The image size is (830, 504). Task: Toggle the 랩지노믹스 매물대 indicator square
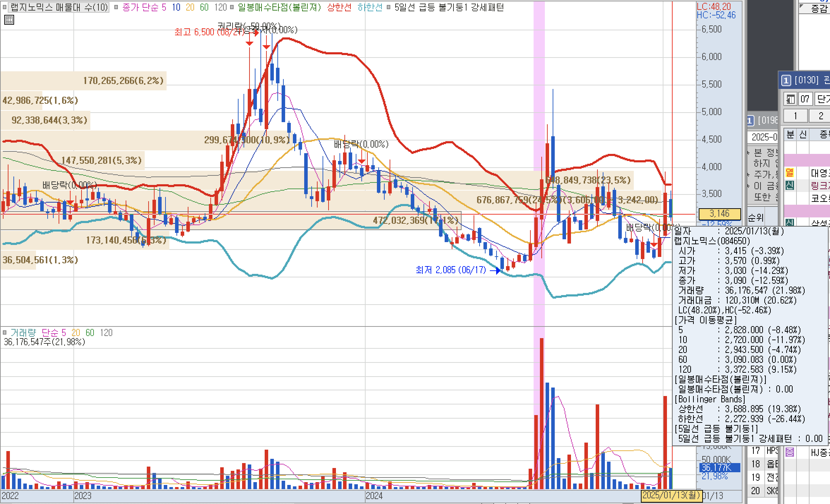click(x=5, y=7)
